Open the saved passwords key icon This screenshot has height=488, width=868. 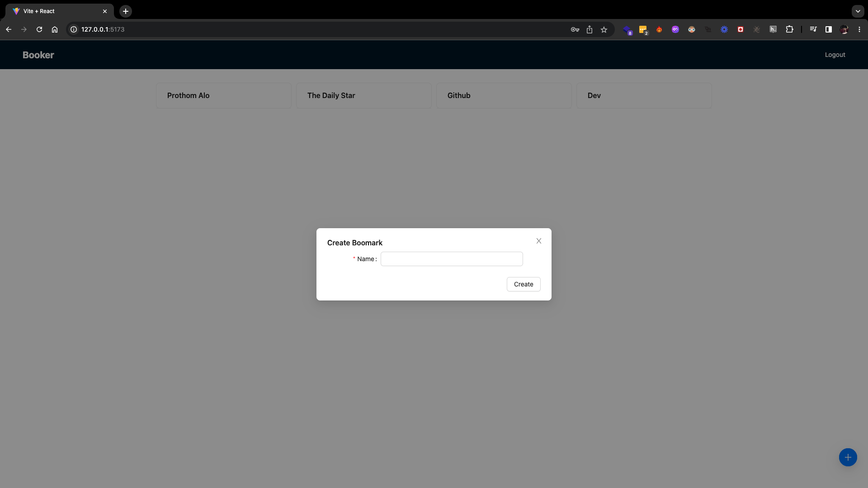[575, 29]
